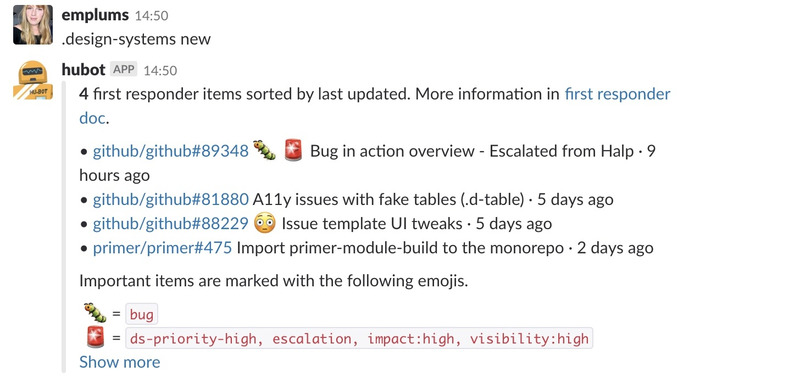Open the github/github#88229 link
This screenshot has width=800, height=377.
pos(170,223)
